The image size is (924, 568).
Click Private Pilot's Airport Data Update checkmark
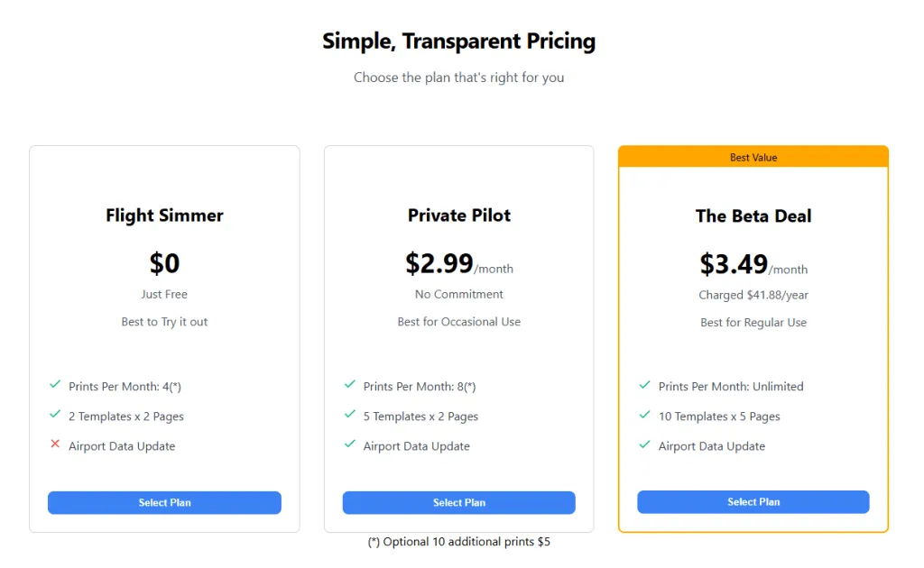350,444
